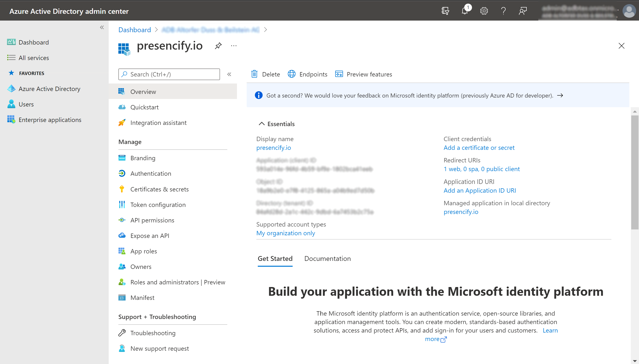The image size is (639, 364).
Task: Click the feedback banner arrow
Action: click(x=560, y=96)
